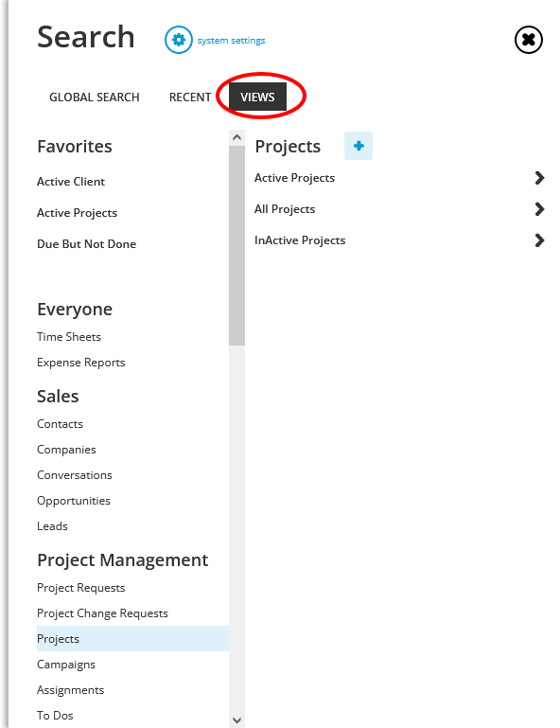Expand the Active Projects view chevron
Viewport: 560px width, 728px height.
pos(539,178)
